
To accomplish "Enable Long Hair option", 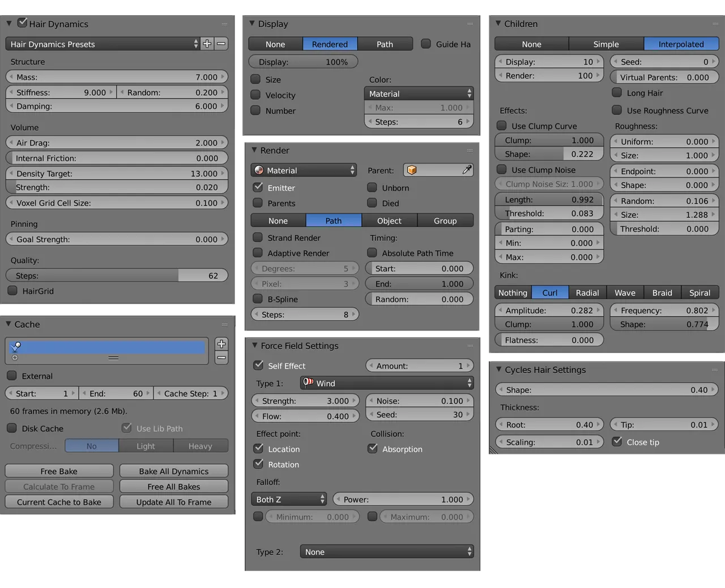I will [617, 92].
